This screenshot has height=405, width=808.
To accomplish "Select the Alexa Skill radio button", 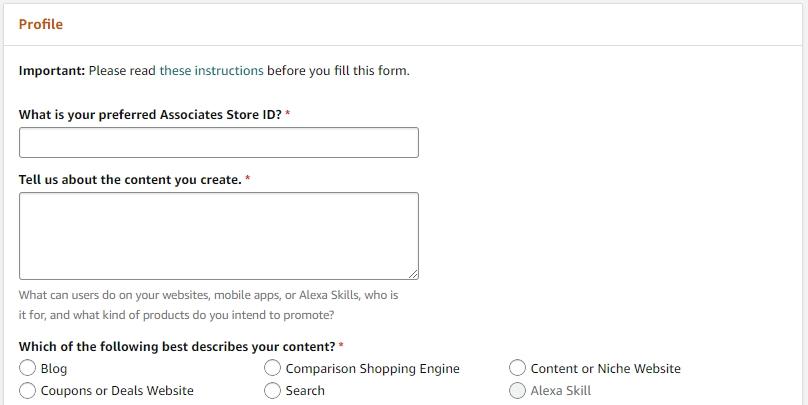I will click(517, 390).
